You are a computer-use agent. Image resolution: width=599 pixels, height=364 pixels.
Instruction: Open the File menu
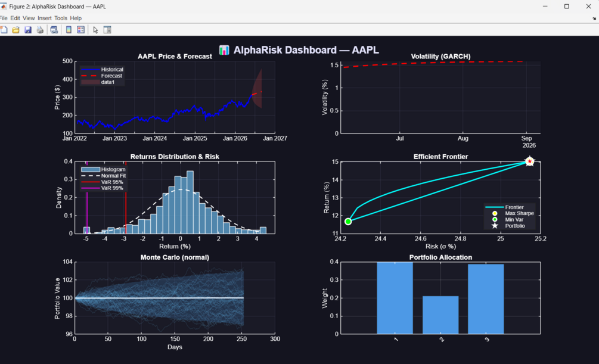tap(4, 18)
